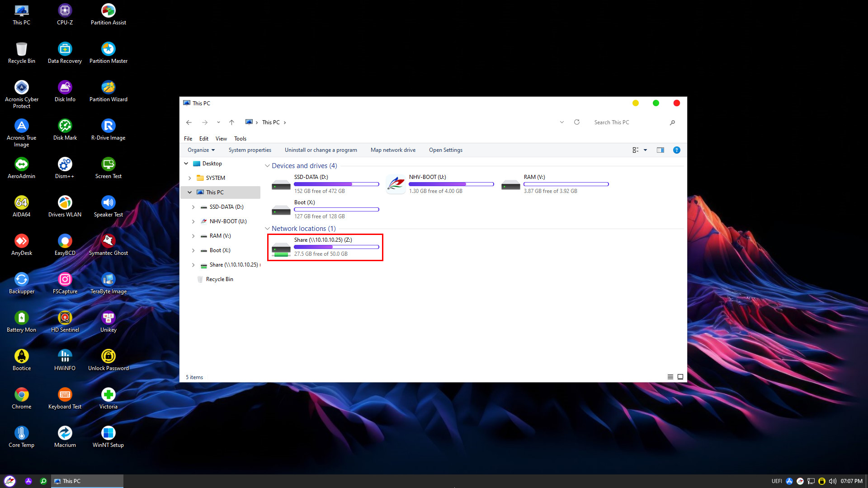Click the Up directory arrow icon

[x=231, y=122]
